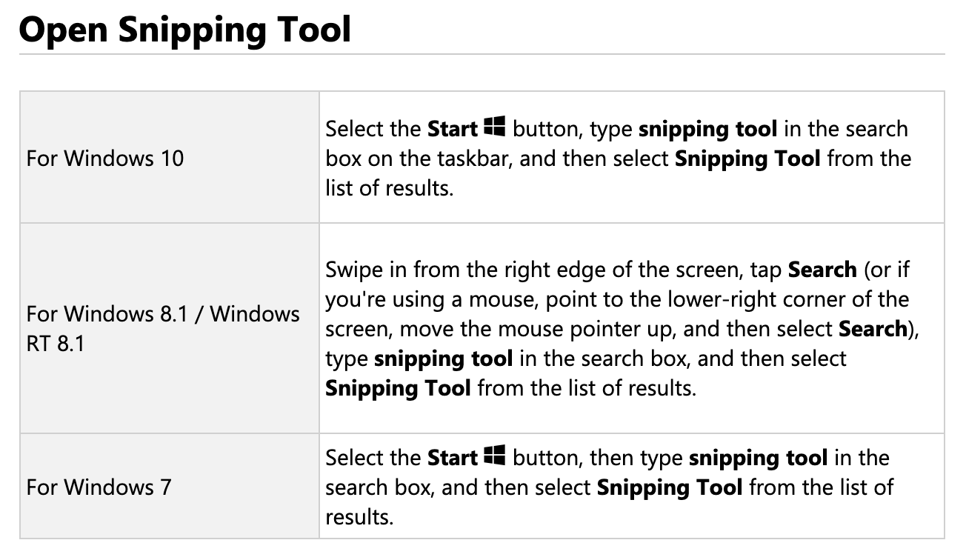Click bold "Start" in the Windows 10 instructions
The image size is (966, 560).
point(452,129)
